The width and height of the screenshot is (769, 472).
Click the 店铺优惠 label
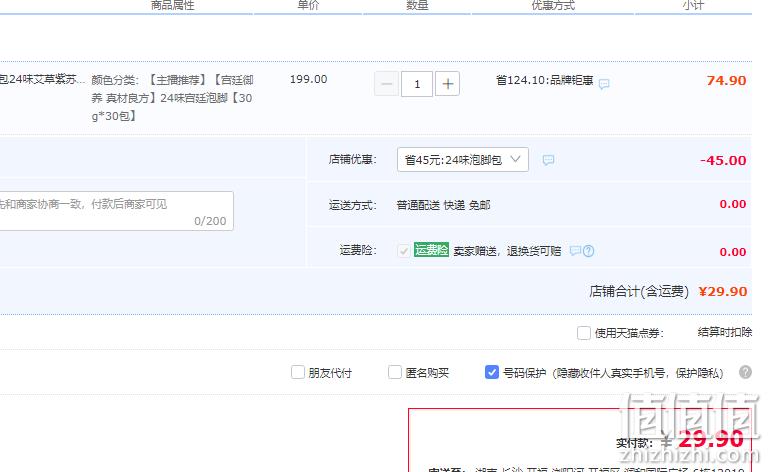(353, 159)
